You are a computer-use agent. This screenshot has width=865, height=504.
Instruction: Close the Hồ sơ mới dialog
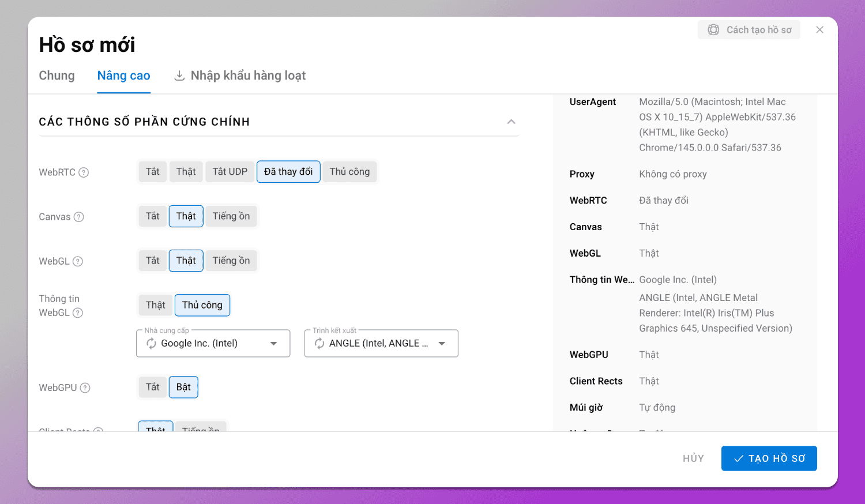tap(819, 30)
